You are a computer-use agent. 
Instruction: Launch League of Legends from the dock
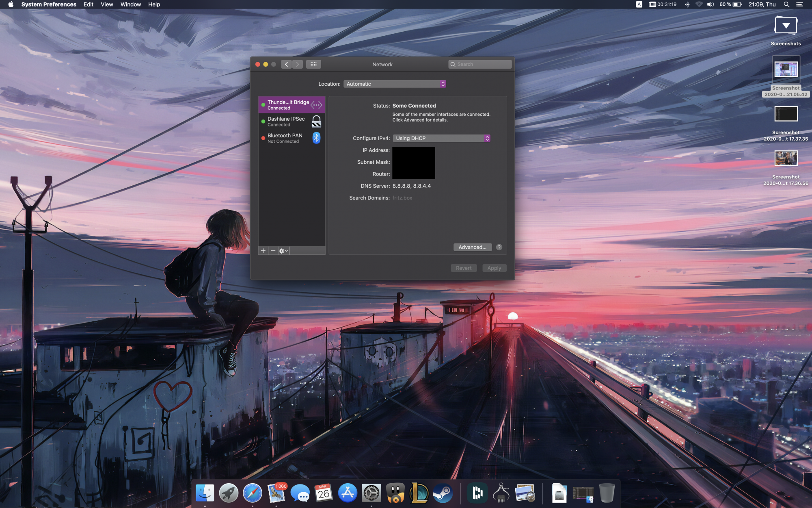pyautogui.click(x=419, y=493)
